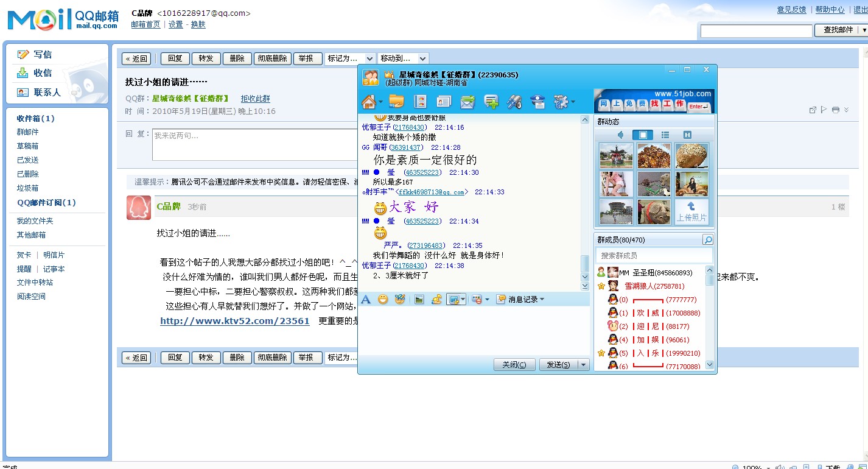Click the 搜索群成员 search field

654,255
